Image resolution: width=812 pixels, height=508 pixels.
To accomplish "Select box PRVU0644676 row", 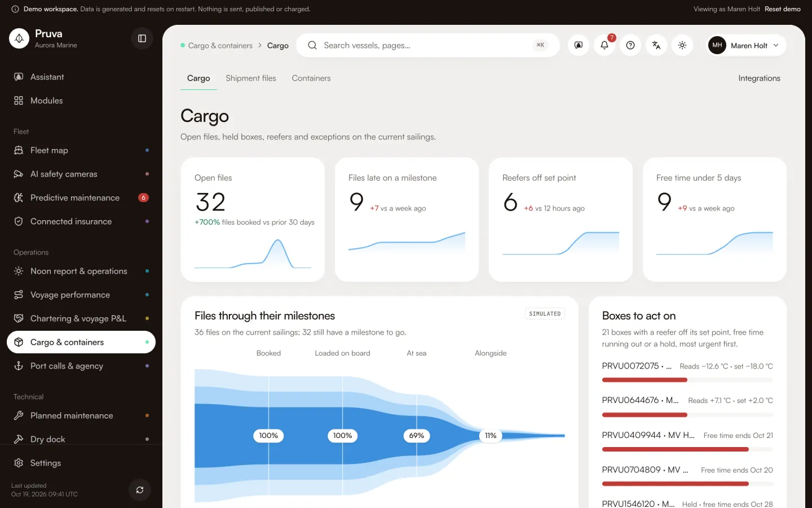I will (x=687, y=406).
